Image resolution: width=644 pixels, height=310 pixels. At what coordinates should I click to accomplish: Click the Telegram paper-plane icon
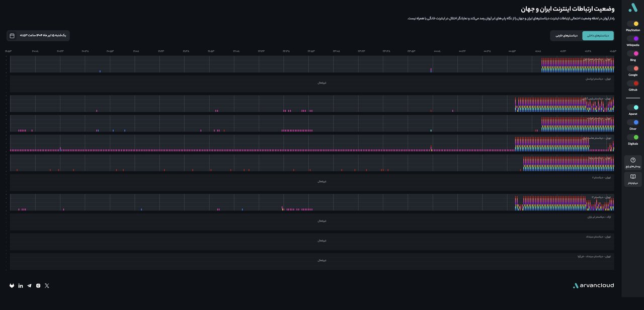point(29,286)
